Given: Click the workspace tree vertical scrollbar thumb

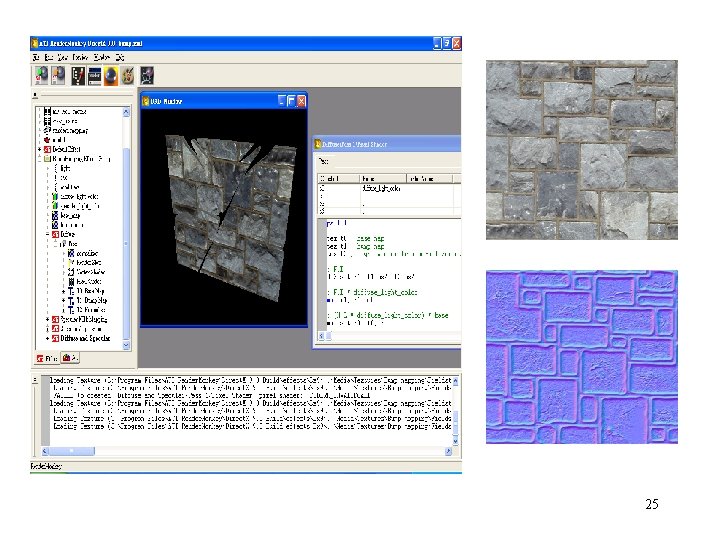Looking at the screenshot, I should click(x=126, y=243).
